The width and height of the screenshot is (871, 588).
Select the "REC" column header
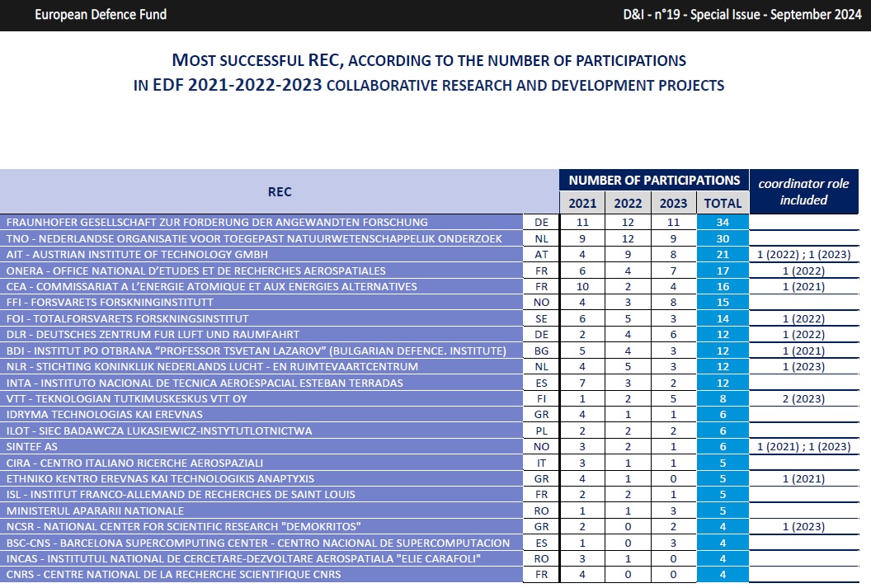point(280,191)
